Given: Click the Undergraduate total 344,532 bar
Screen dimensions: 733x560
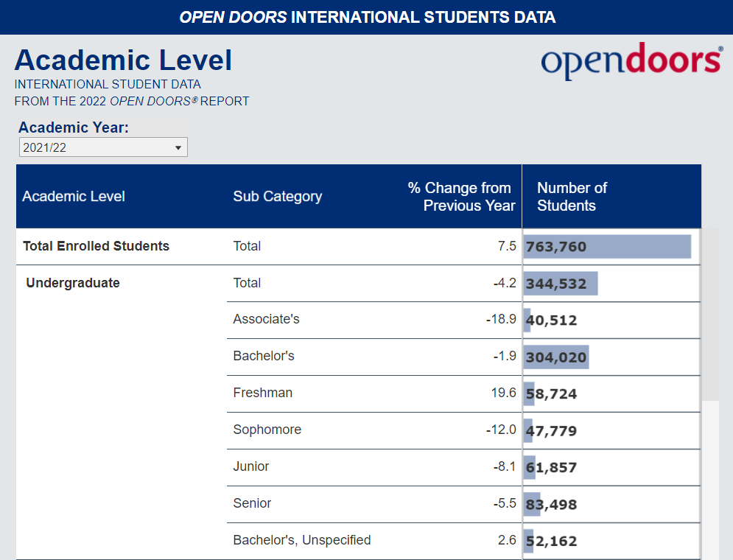Looking at the screenshot, I should click(x=561, y=284).
